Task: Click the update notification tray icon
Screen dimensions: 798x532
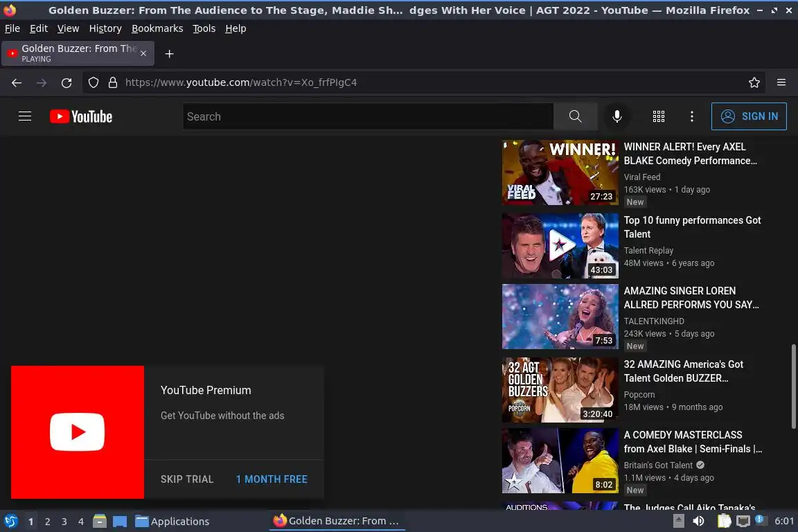Action: point(759,520)
